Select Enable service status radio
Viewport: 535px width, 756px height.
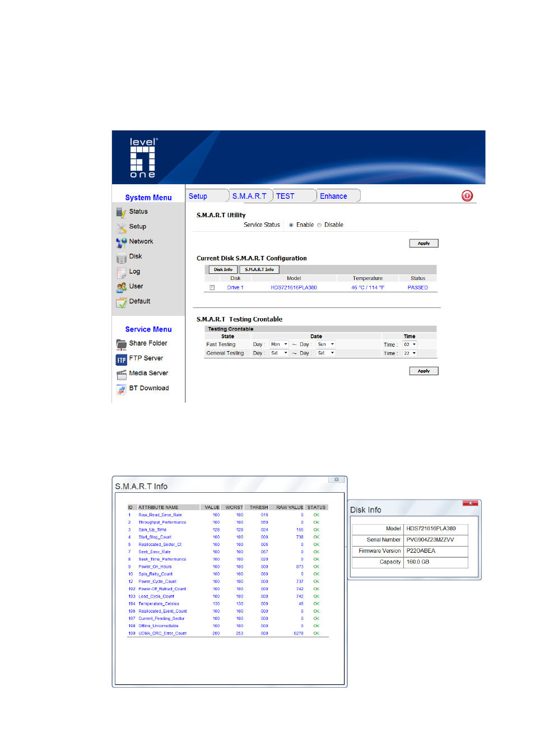point(291,225)
